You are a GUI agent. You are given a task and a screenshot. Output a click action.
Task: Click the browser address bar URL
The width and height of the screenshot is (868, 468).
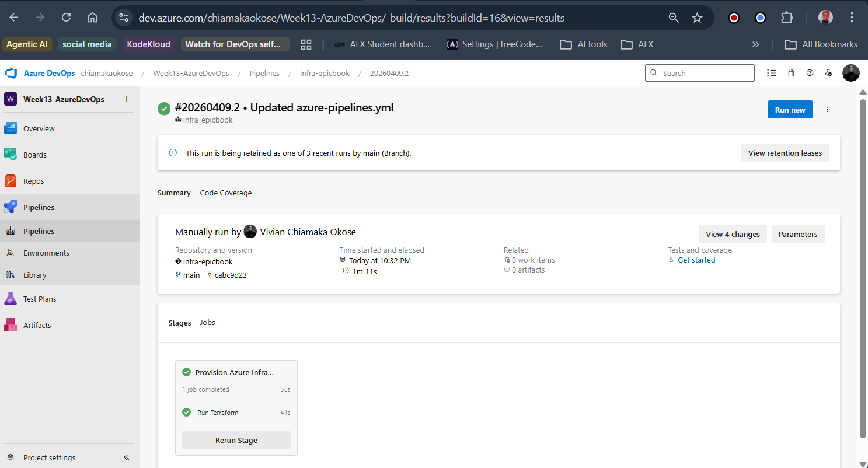(x=351, y=18)
